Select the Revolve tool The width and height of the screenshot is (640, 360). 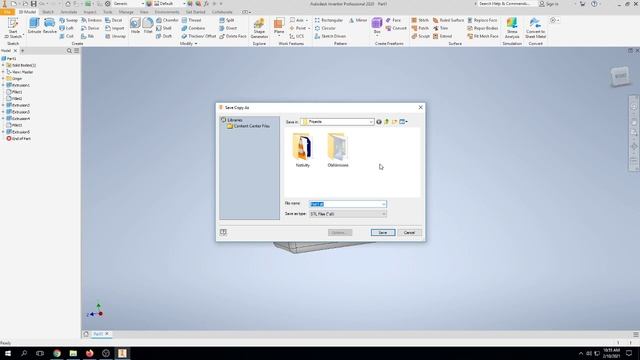pyautogui.click(x=49, y=26)
